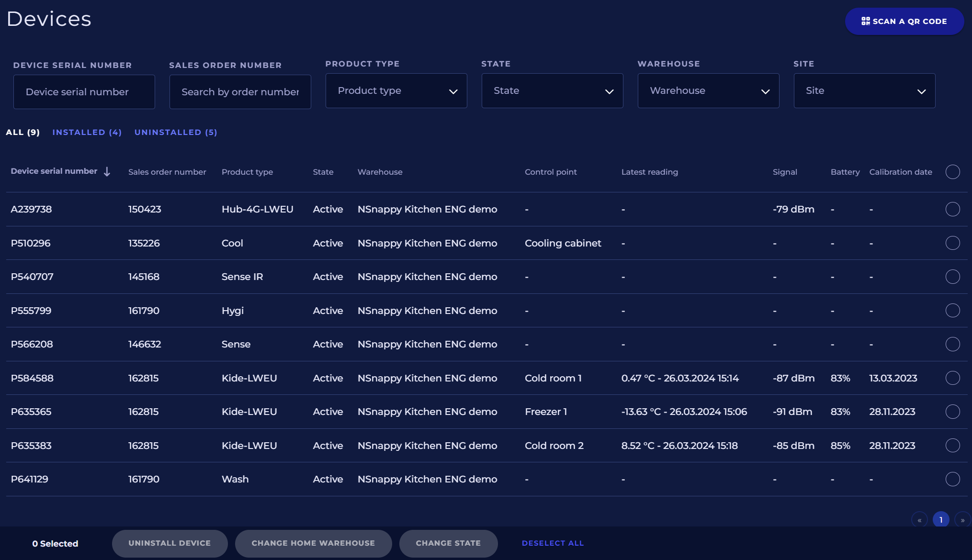Click the Uninstall Device button
This screenshot has height=560, width=972.
pyautogui.click(x=170, y=543)
